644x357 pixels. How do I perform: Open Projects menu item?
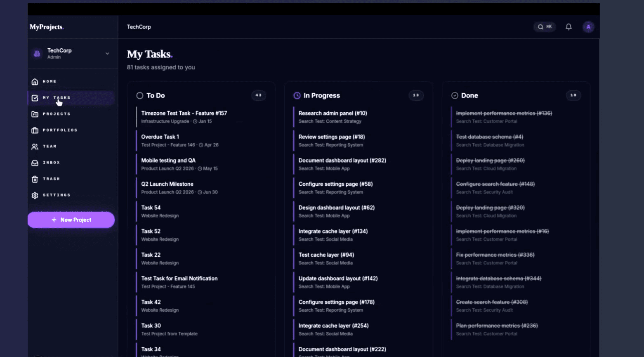click(x=71, y=114)
